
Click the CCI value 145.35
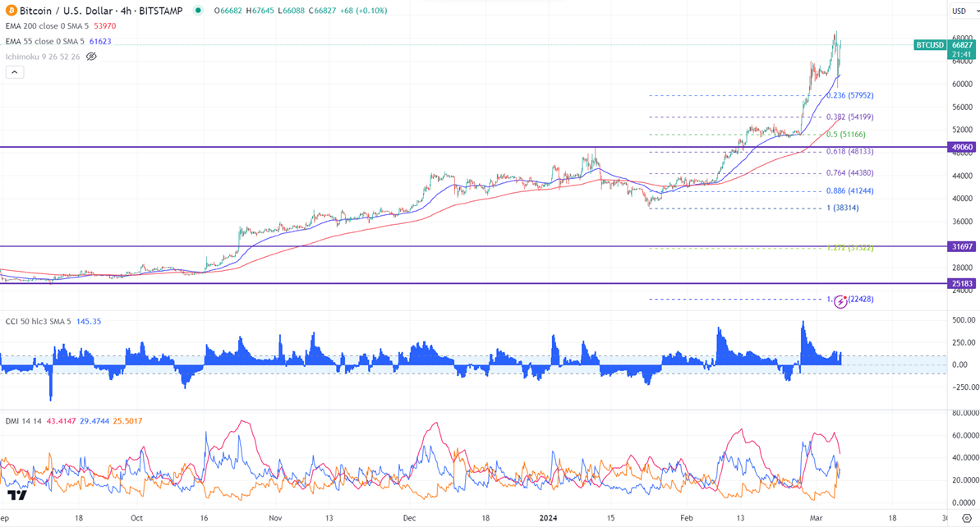89,322
